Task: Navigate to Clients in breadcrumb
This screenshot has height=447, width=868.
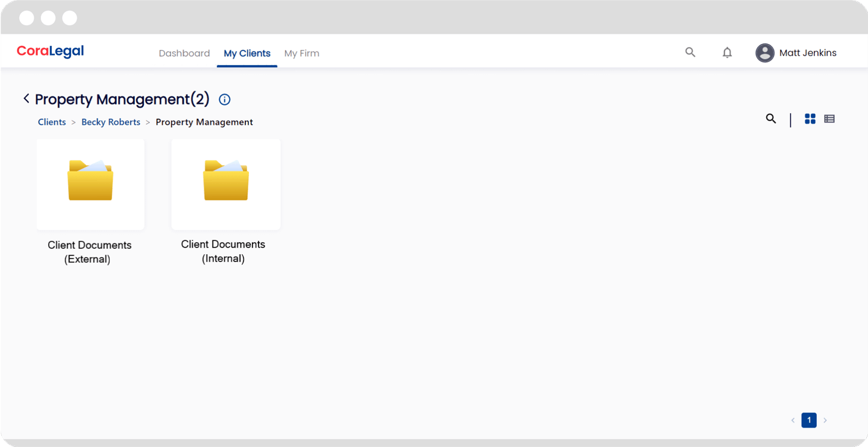Action: 52,122
